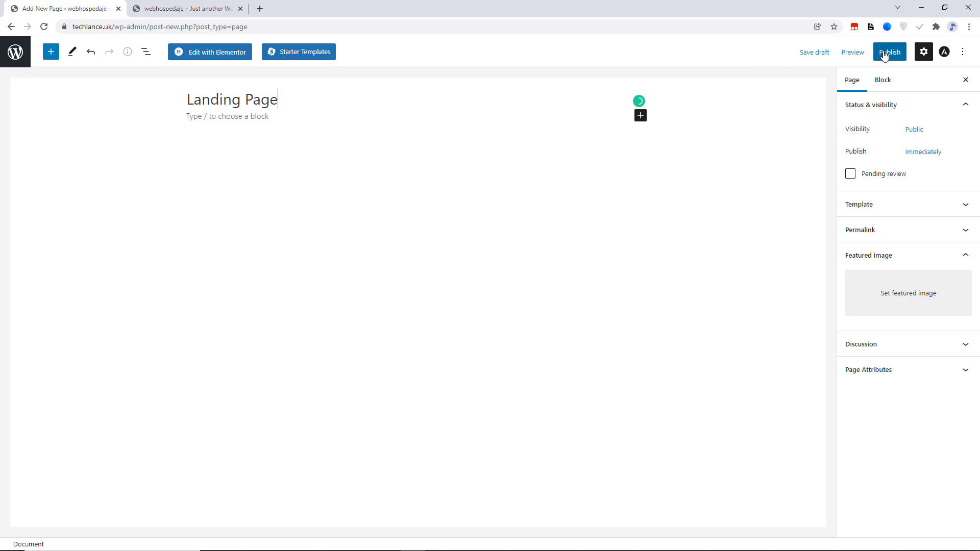This screenshot has height=551, width=980.
Task: Collapse the Status & visibility section
Action: coord(908,105)
